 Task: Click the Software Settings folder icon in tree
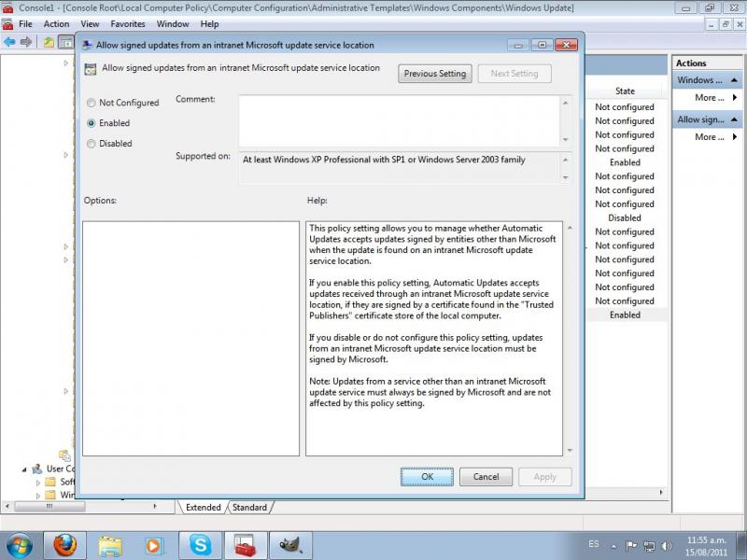pos(50,482)
